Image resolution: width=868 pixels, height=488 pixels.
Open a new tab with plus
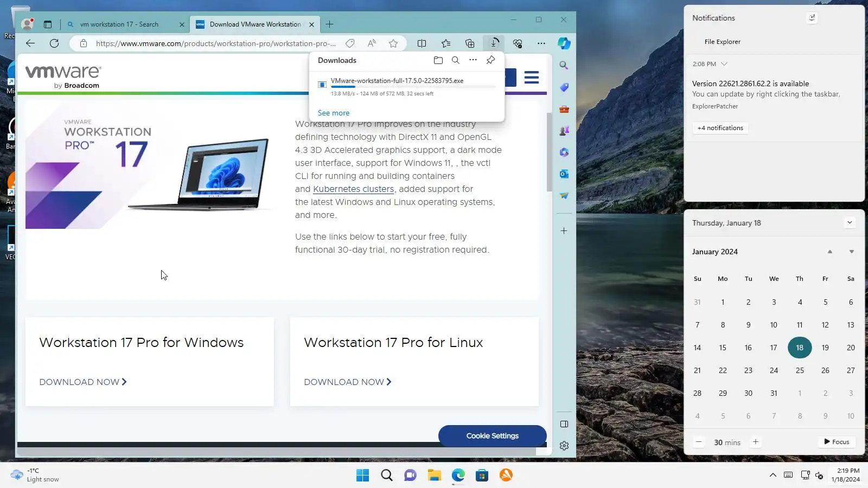[x=329, y=24]
